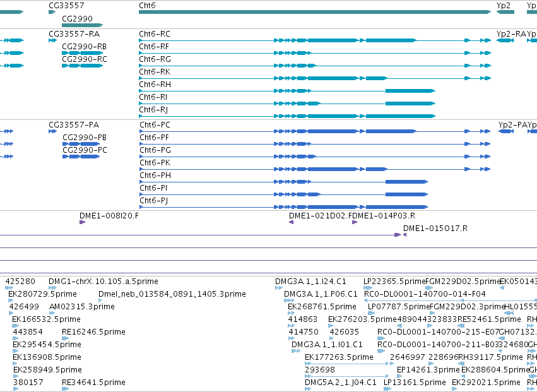This screenshot has height=392, width=537.
Task: Open the Cht6-RF transcript label
Action: (x=154, y=47)
